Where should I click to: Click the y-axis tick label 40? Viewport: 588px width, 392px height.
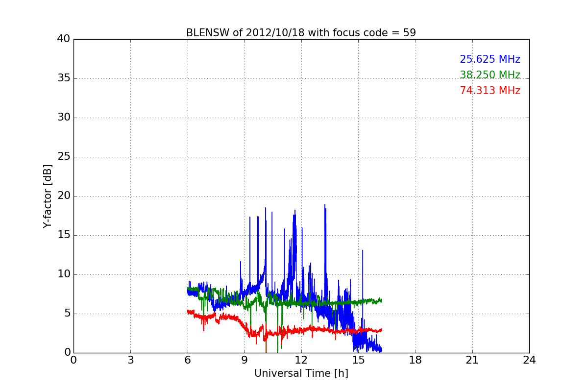coord(64,39)
